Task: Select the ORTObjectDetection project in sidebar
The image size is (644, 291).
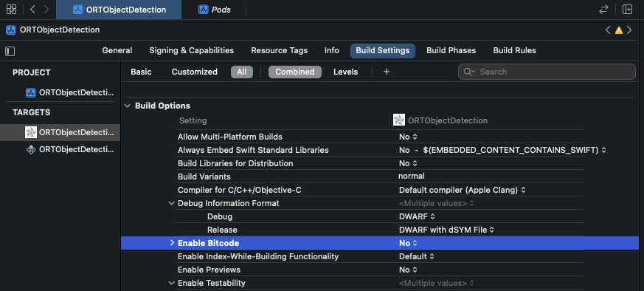Action: click(70, 92)
